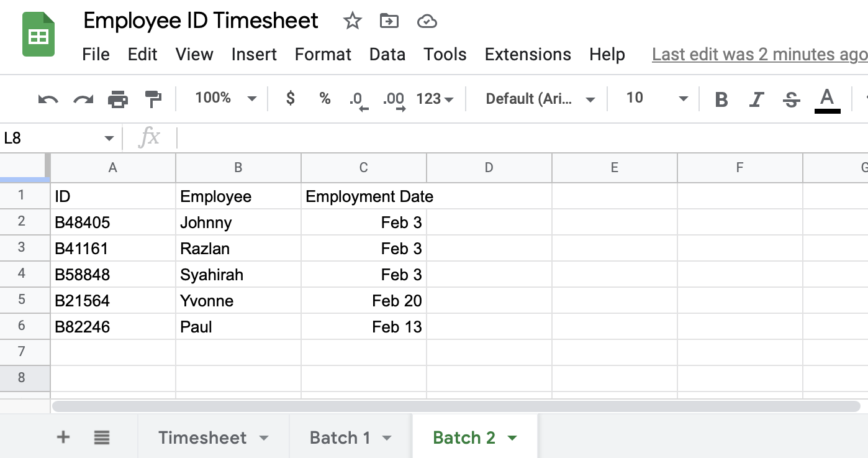This screenshot has height=458, width=868.
Task: Click the add new sheet plus button
Action: 63,437
